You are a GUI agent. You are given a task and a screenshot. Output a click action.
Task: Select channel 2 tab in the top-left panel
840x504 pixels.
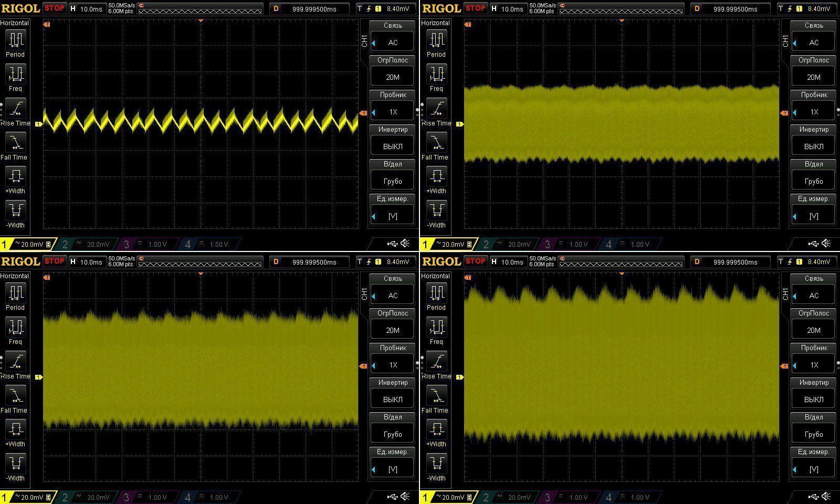point(87,244)
